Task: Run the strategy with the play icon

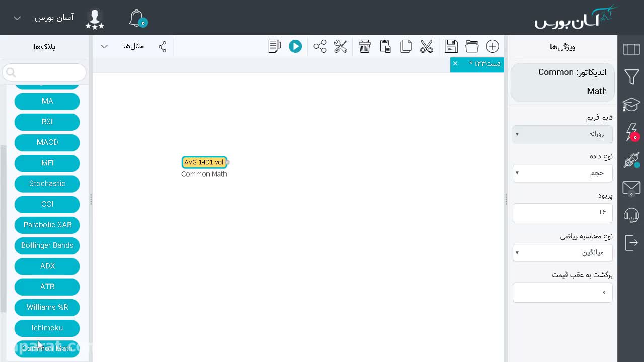Action: (x=295, y=46)
